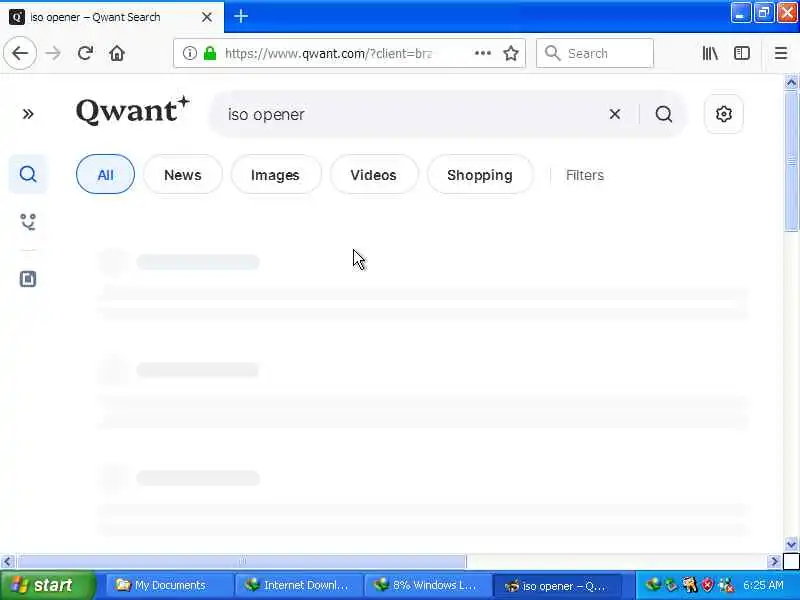The height and width of the screenshot is (600, 800).
Task: Select iso opener taskbar button
Action: (x=557, y=586)
